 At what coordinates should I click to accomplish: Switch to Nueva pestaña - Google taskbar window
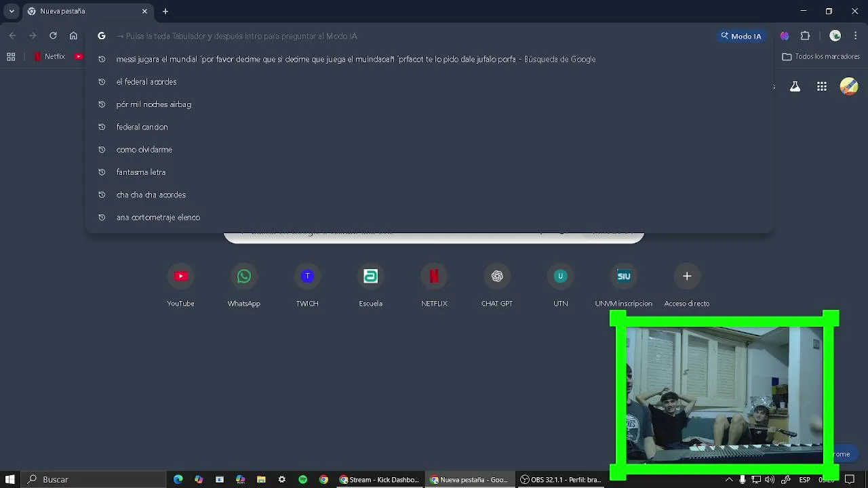(469, 479)
